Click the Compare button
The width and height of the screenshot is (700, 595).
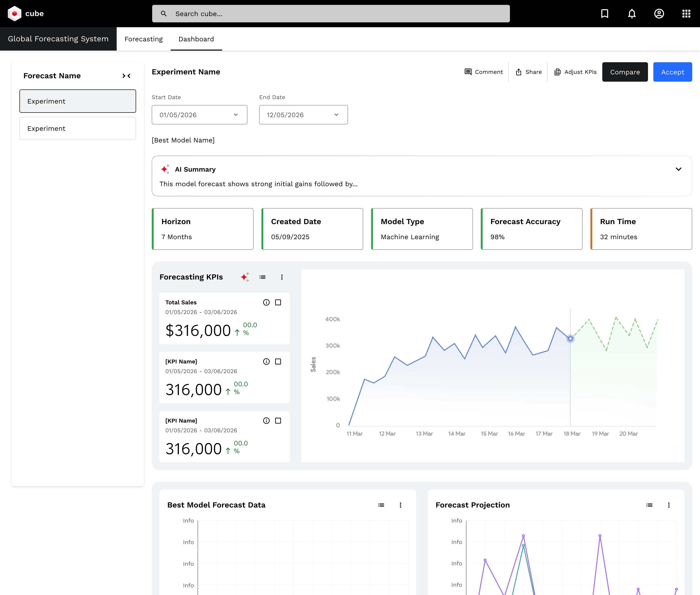pos(625,72)
